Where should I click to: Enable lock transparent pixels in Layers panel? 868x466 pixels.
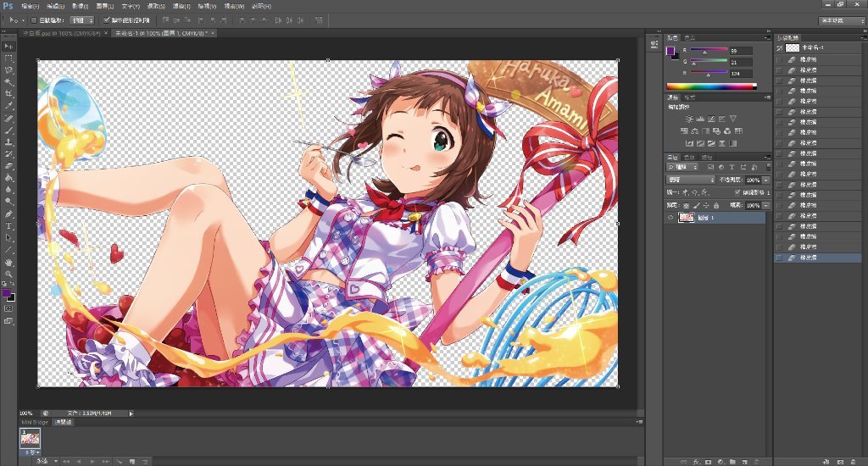tap(686, 205)
